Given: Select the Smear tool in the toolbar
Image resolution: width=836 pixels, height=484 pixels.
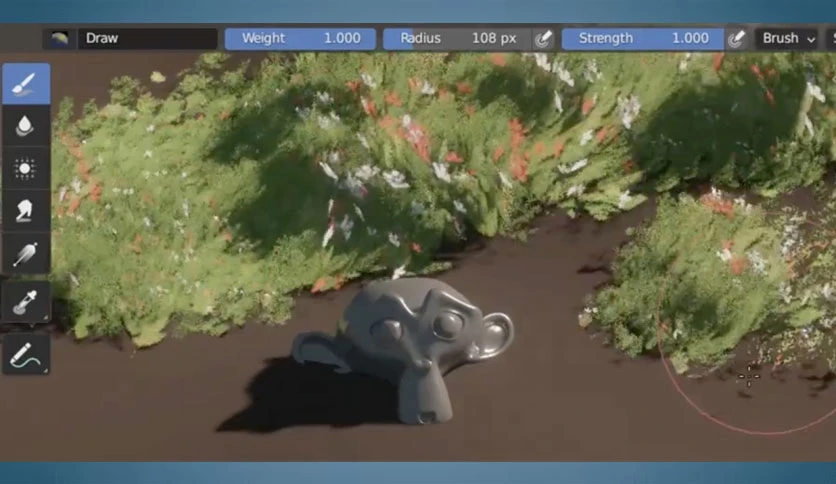Looking at the screenshot, I should (26, 210).
